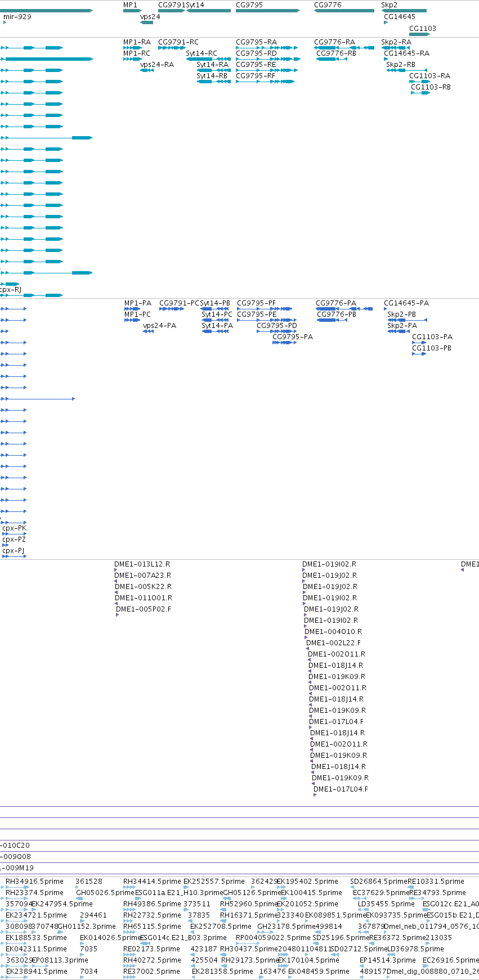Image resolution: width=479 pixels, height=980 pixels.
Task: Select the cpx-RJ transcript label
Action: coord(11,290)
